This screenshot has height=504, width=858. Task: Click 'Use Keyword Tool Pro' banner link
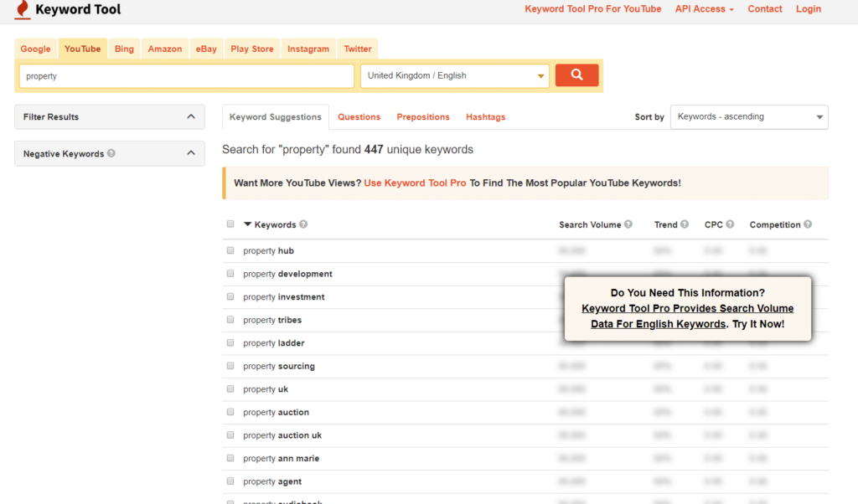click(x=415, y=183)
